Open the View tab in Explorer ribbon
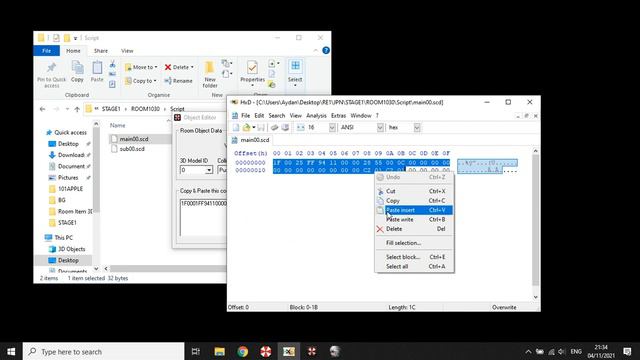Image resolution: width=640 pixels, height=360 pixels. click(x=127, y=51)
